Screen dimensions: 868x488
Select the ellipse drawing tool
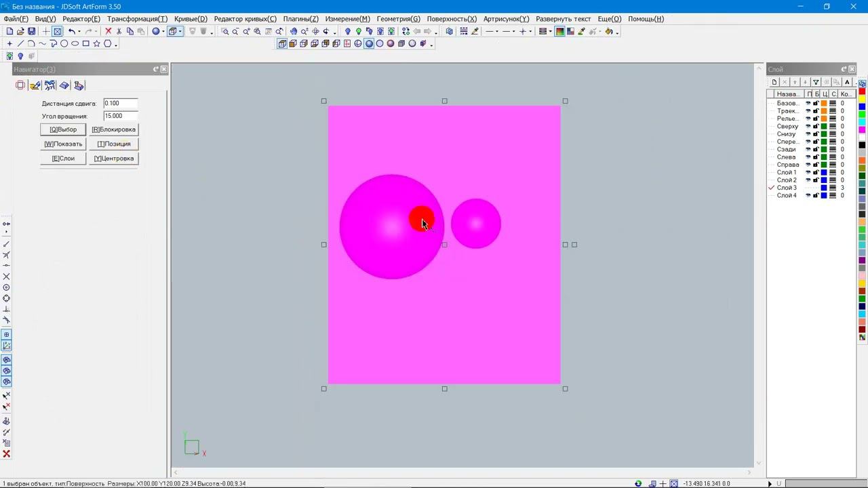[x=75, y=43]
